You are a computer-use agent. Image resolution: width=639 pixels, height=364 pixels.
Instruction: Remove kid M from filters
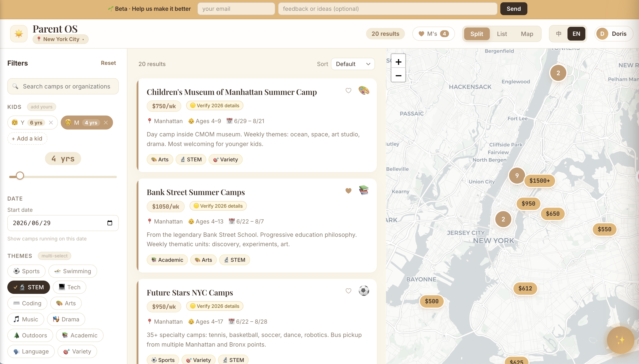click(x=106, y=122)
